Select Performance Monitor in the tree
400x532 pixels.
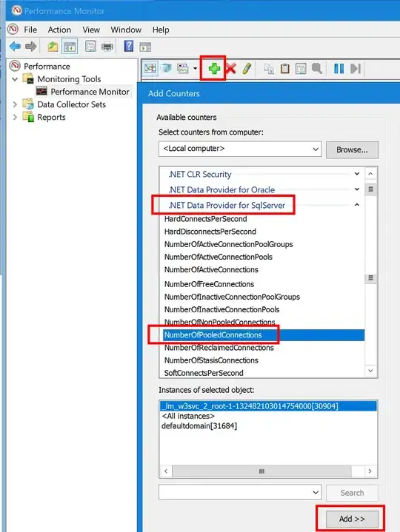[90, 92]
